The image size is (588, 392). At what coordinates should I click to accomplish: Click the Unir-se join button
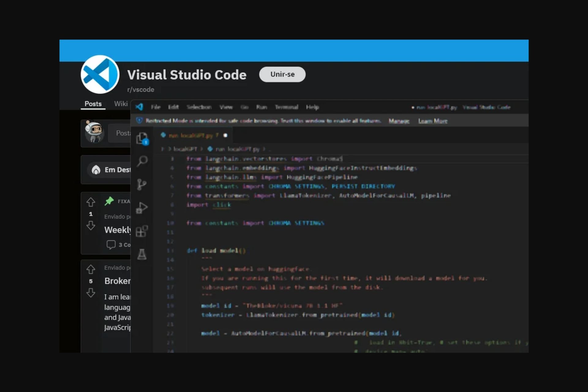(x=282, y=74)
